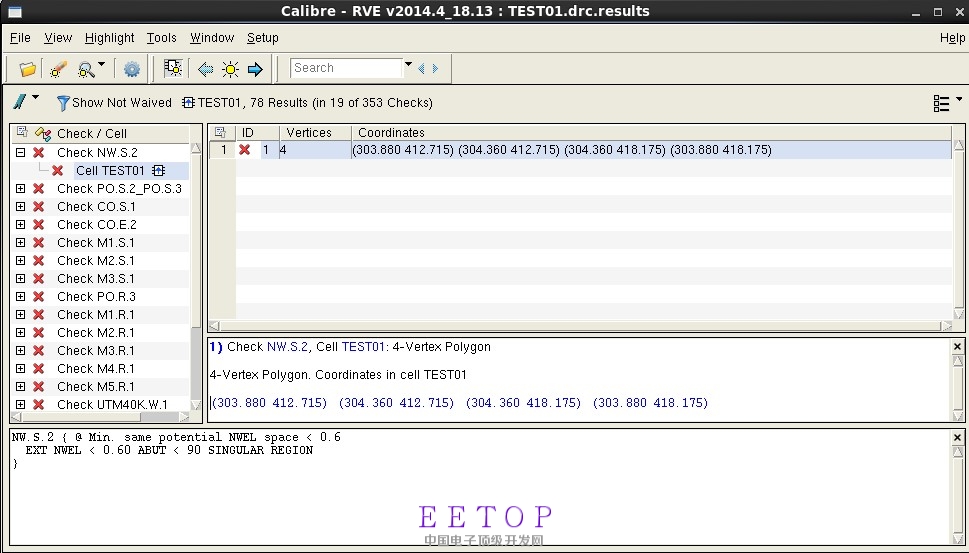The height and width of the screenshot is (553, 969).
Task: Click the highlight result sun icon
Action: (x=230, y=69)
